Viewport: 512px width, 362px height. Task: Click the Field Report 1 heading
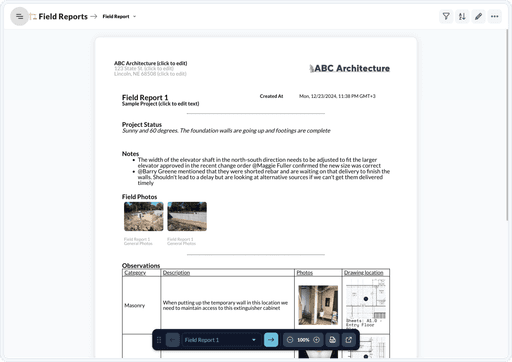pyautogui.click(x=145, y=97)
